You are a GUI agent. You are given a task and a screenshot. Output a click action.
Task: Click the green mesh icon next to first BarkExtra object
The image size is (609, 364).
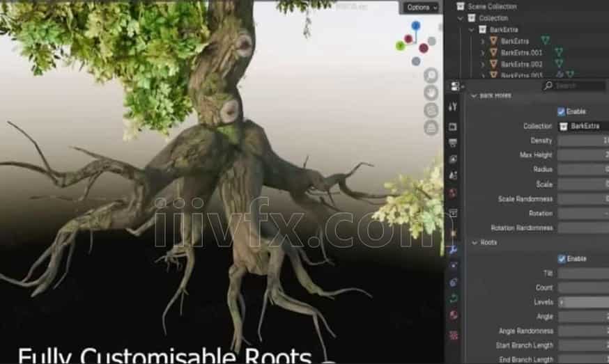(546, 40)
